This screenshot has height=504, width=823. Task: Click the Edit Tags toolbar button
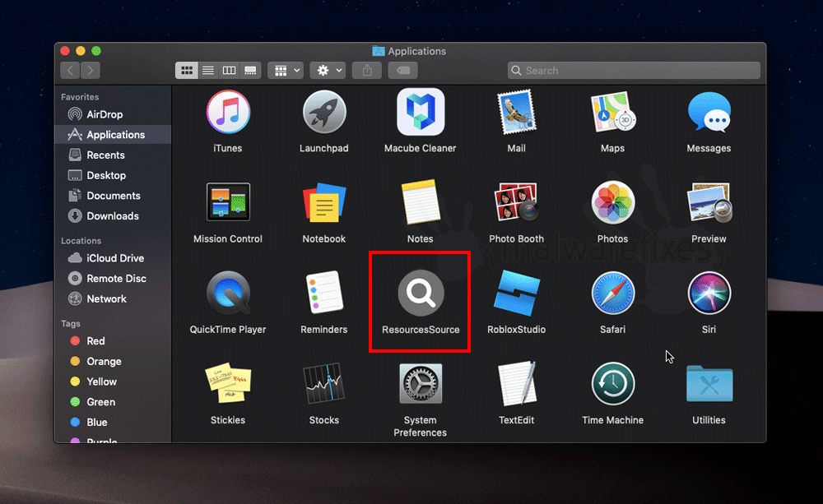point(402,70)
